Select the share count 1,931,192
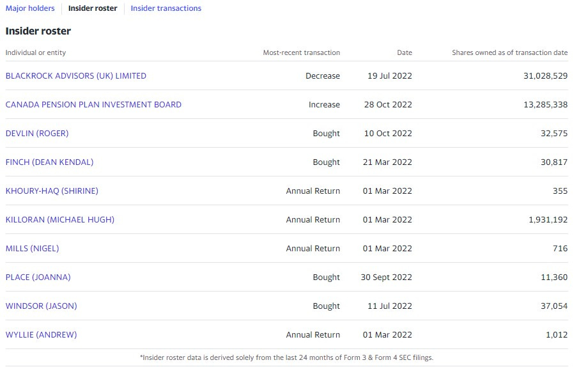This screenshot has width=588, height=367. tap(548, 219)
